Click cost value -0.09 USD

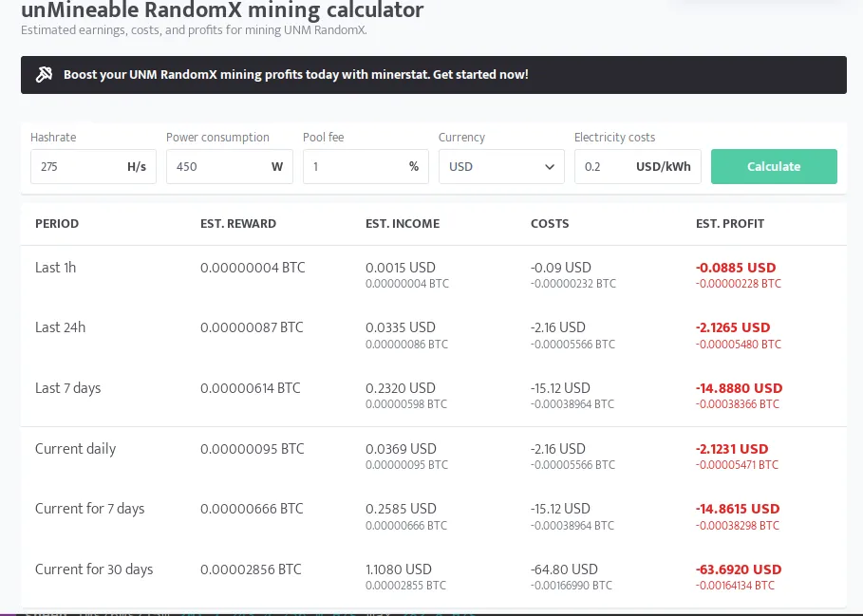tap(561, 268)
